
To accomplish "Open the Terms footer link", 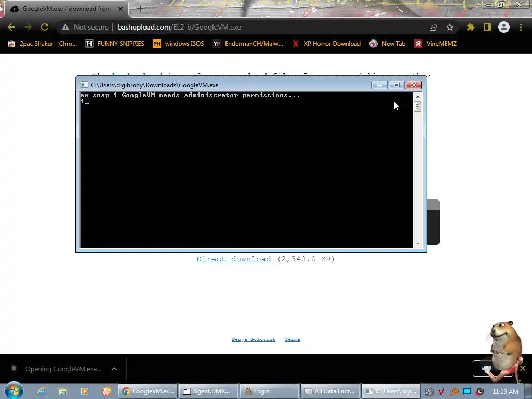I will [x=292, y=339].
